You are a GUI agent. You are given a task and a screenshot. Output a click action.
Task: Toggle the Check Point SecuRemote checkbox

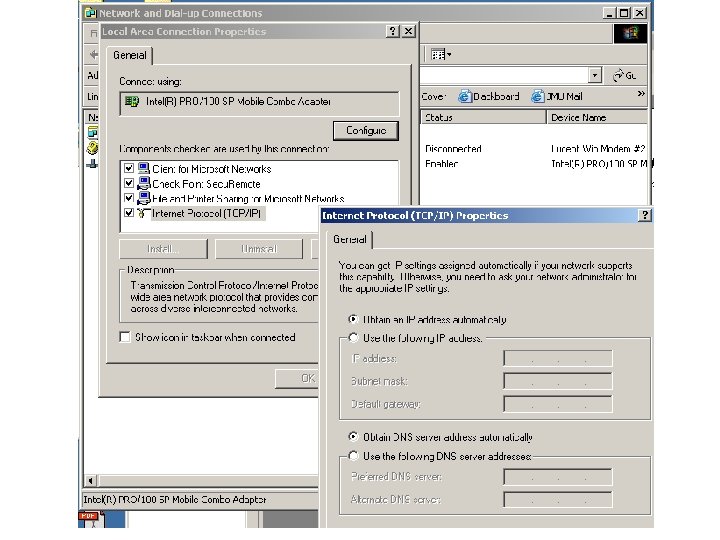[x=129, y=184]
